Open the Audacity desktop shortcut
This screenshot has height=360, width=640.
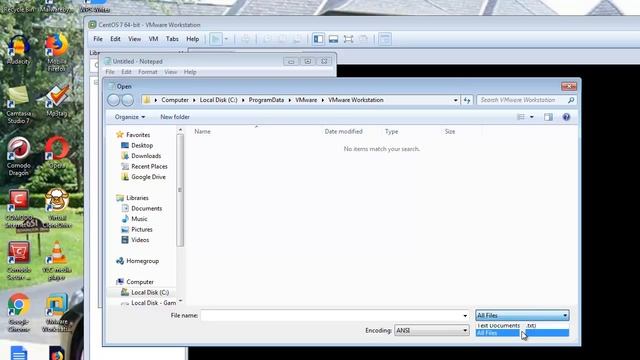point(18,50)
